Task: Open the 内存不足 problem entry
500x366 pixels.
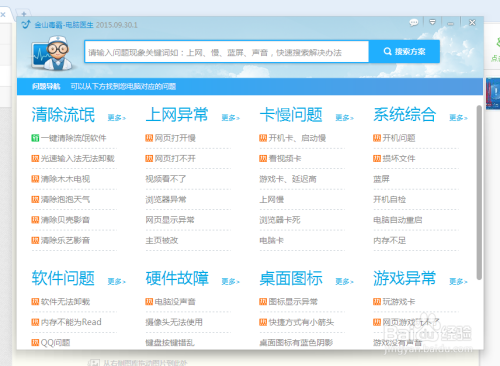Action: (389, 240)
